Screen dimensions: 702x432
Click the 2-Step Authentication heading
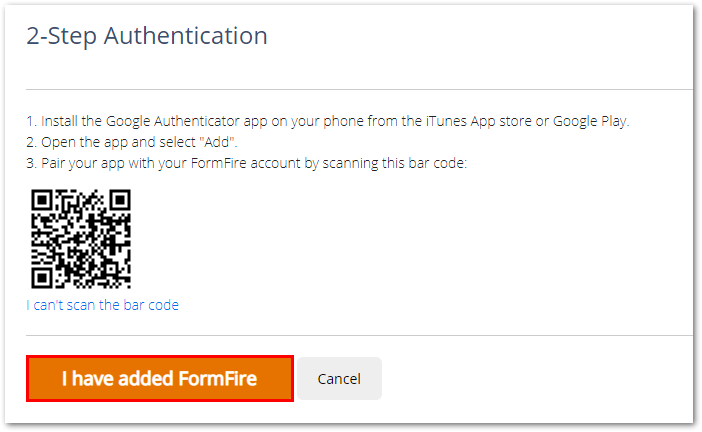(147, 36)
